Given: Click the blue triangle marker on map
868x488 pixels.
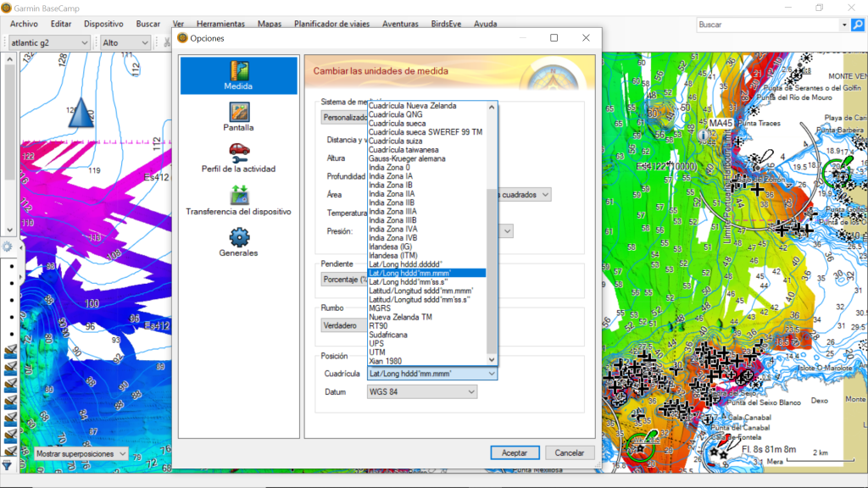Looking at the screenshot, I should coord(83,113).
